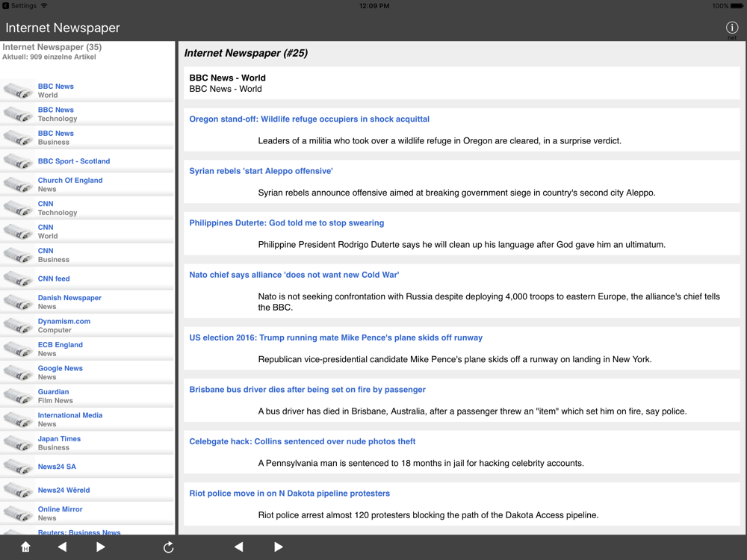The height and width of the screenshot is (560, 747).
Task: Select the Guardian Film News feed
Action: click(87, 396)
